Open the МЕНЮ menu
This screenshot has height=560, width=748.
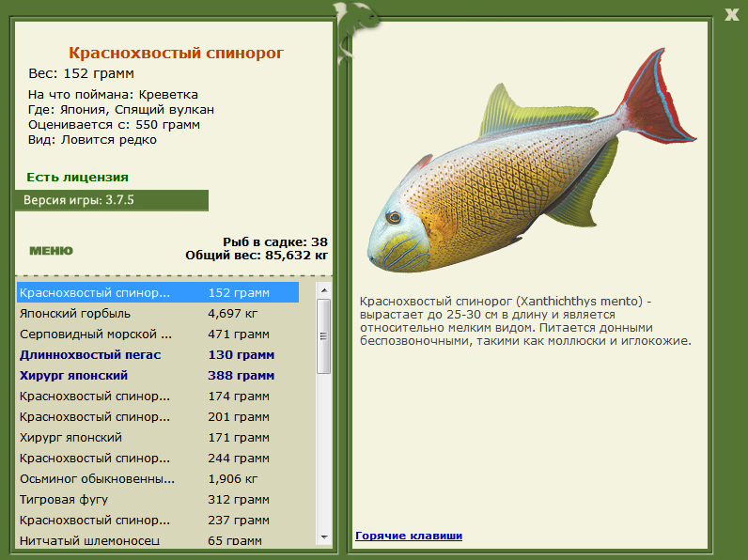(51, 251)
